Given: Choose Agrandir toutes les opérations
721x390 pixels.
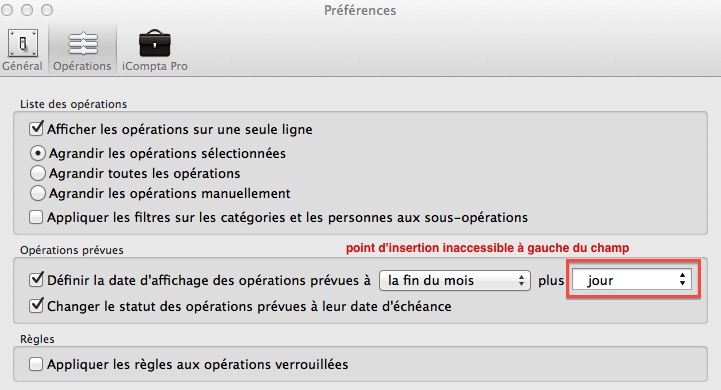Looking at the screenshot, I should 38,173.
